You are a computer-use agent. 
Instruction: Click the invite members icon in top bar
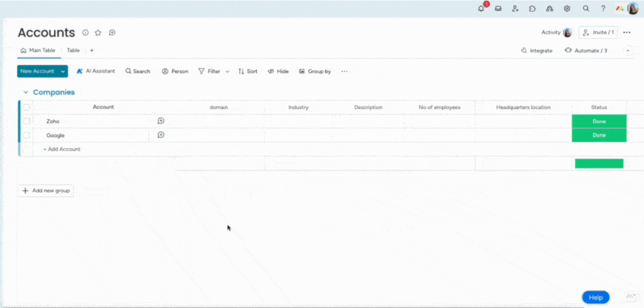(x=515, y=8)
